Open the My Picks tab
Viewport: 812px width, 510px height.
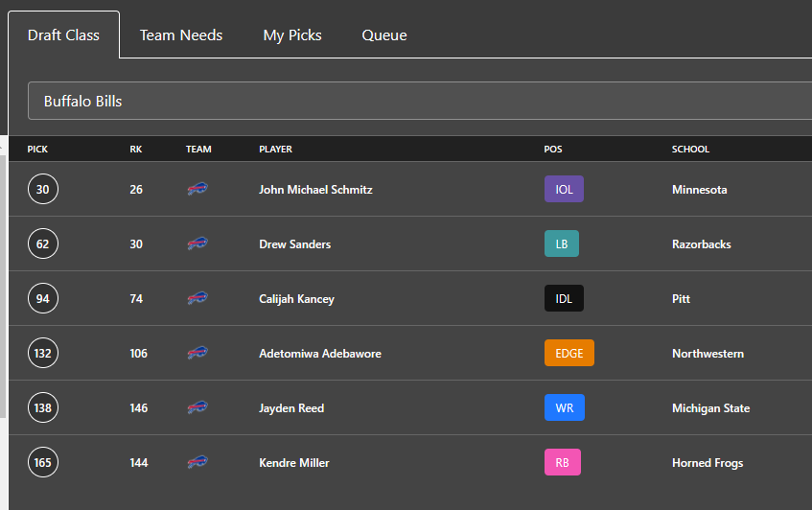[292, 35]
